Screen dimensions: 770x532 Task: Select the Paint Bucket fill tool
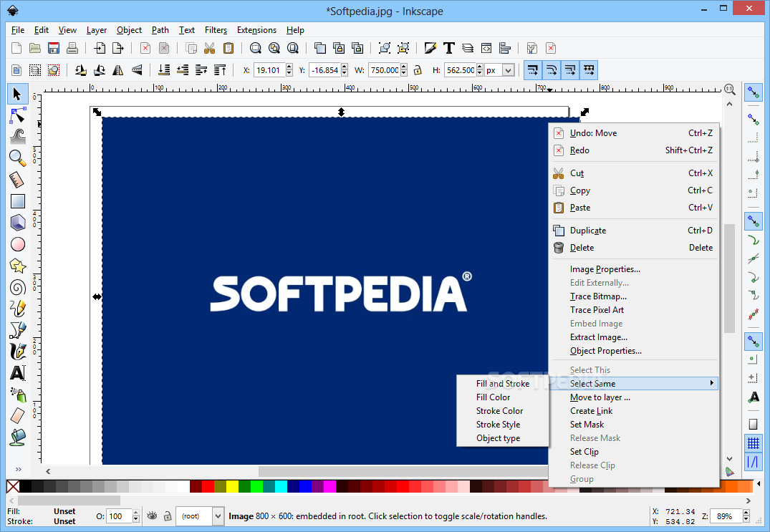[x=17, y=437]
